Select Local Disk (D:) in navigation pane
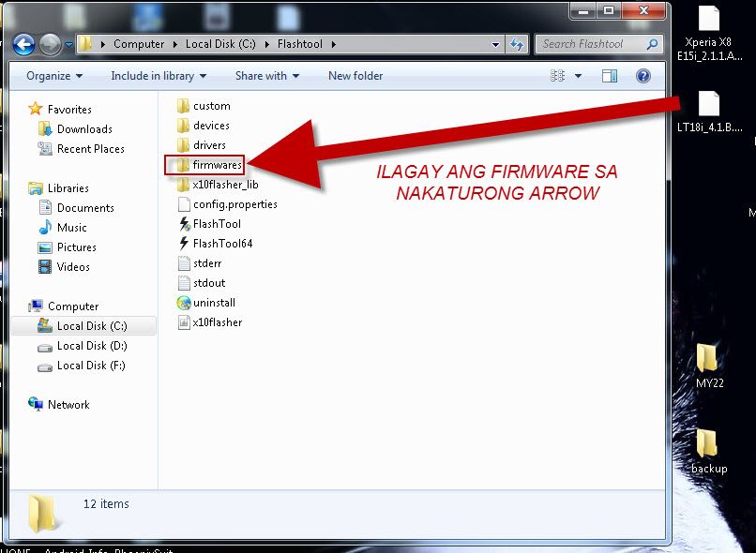The height and width of the screenshot is (553, 756). click(83, 346)
